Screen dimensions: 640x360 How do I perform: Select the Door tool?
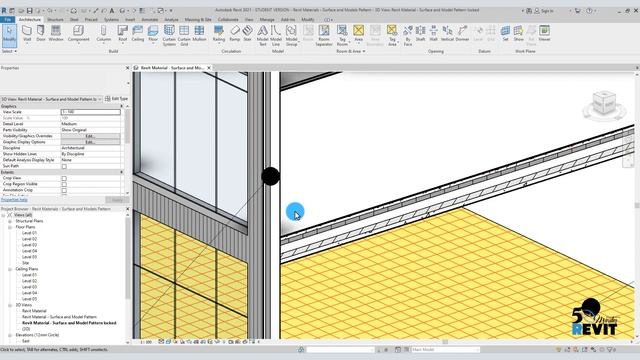41,34
